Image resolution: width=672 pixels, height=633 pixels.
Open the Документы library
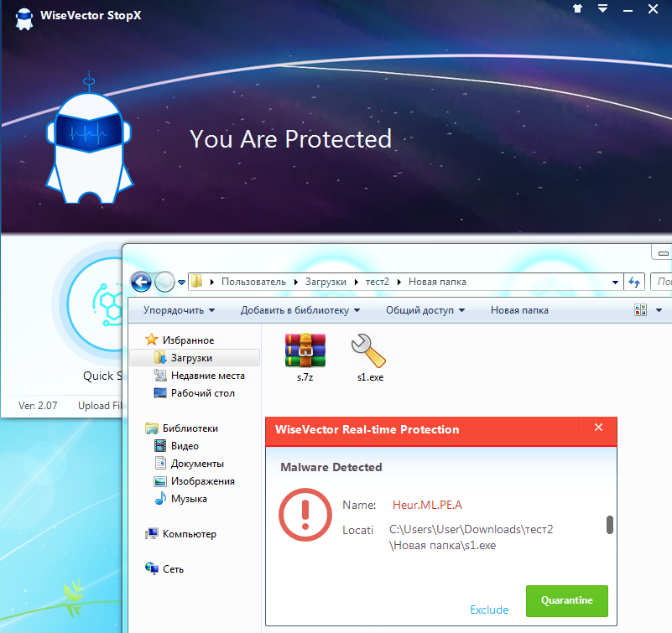pyautogui.click(x=197, y=464)
